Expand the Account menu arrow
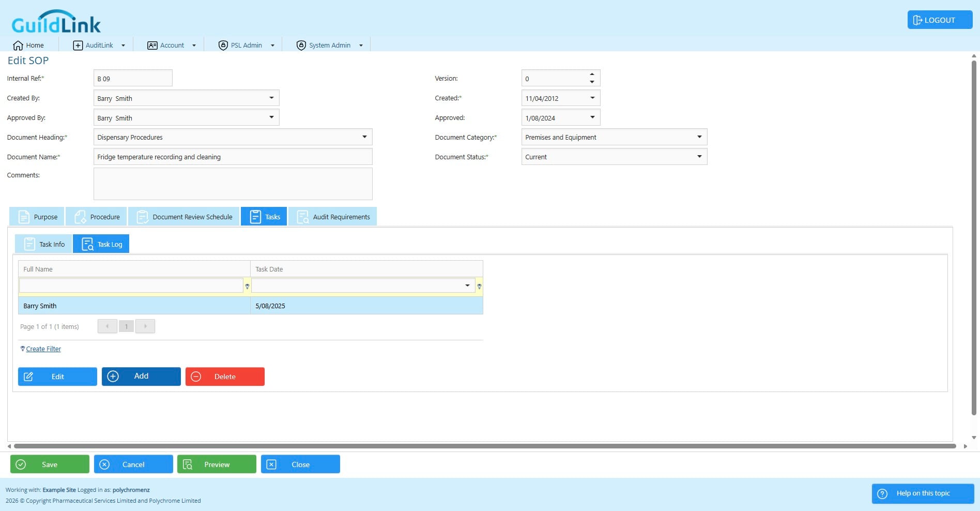The width and height of the screenshot is (980, 511). (x=194, y=46)
